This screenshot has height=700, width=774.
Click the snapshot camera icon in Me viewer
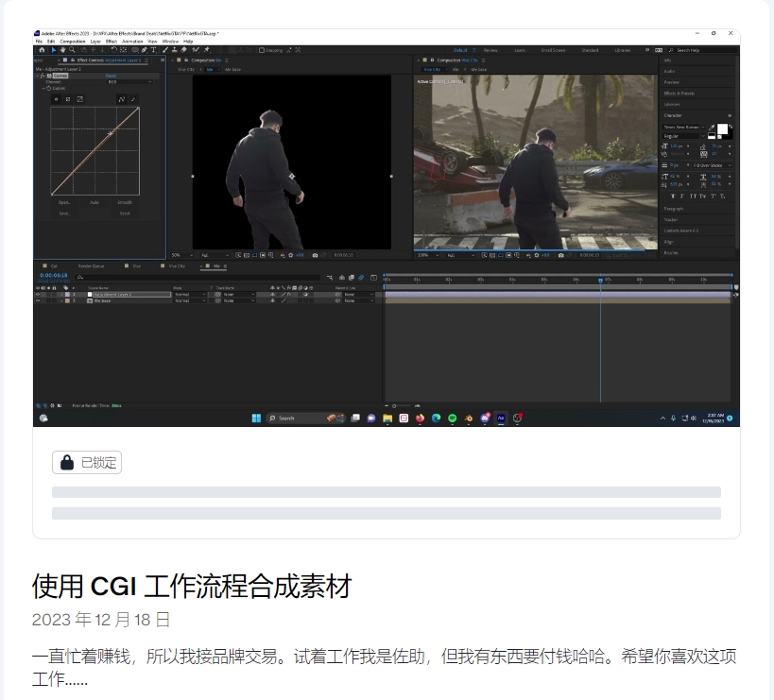click(x=315, y=255)
